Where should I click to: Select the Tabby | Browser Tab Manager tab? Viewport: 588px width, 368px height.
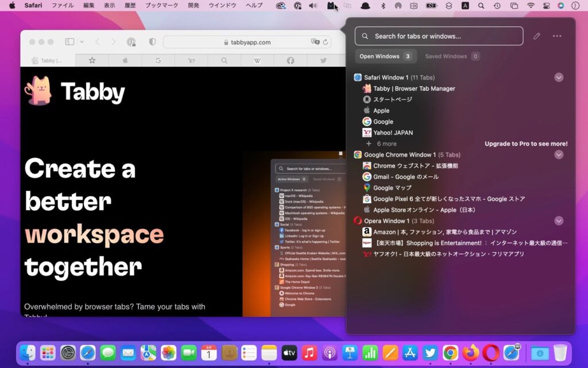pyautogui.click(x=413, y=88)
